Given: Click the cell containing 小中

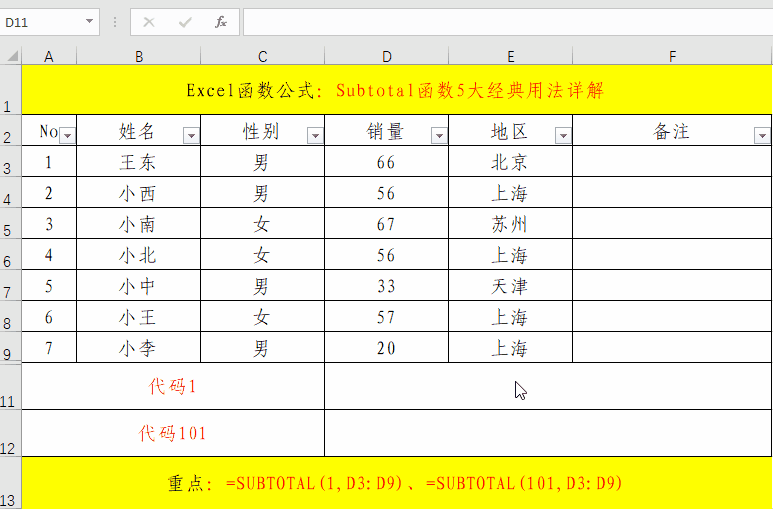Looking at the screenshot, I should click(139, 286).
